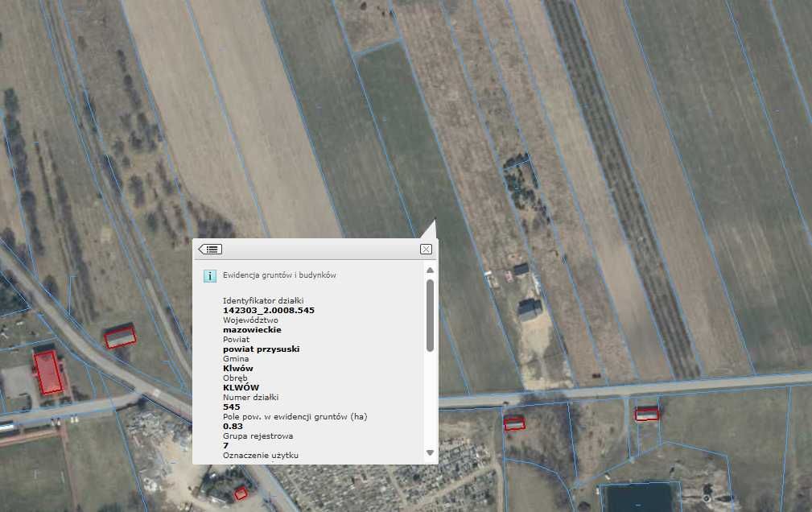Select the red-outlined building directly right of the popup
The height and width of the screenshot is (512, 812).
pos(514,422)
